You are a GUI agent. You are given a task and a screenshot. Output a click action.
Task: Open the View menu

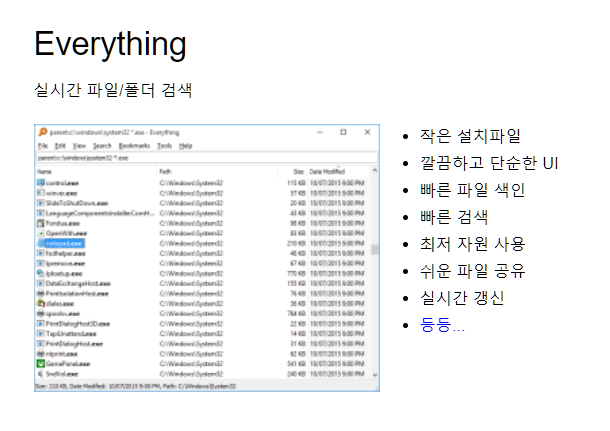(x=79, y=146)
